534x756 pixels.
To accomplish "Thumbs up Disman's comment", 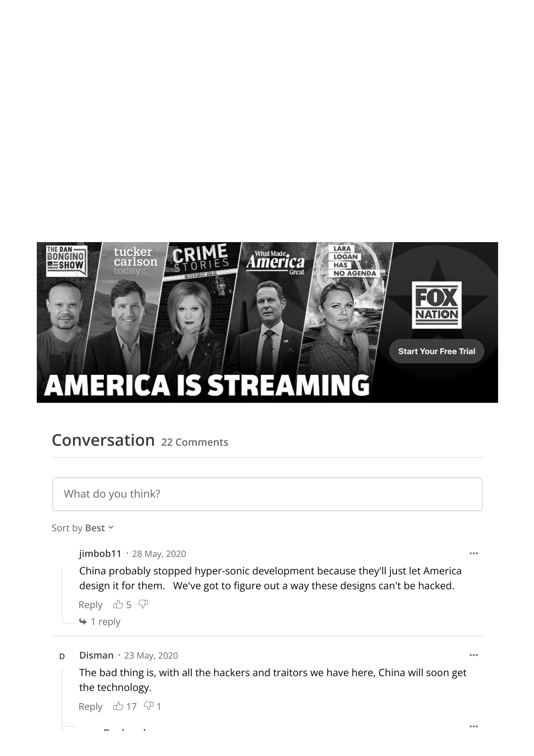I will coord(118,706).
